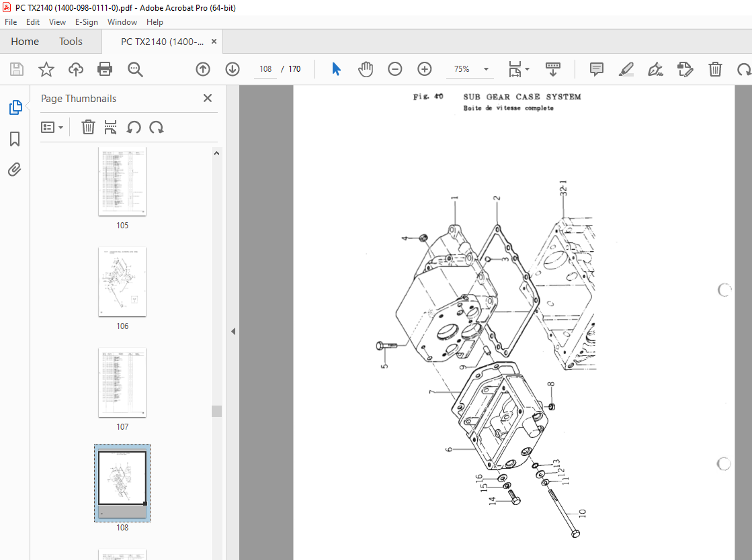
Task: Select the Highlight text tool
Action: coord(626,69)
